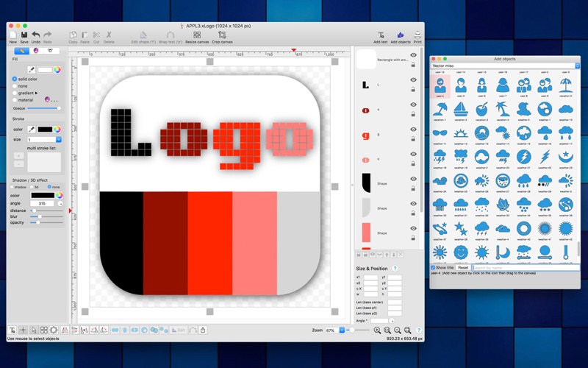Expand the stroke size dropdown
The height and width of the screenshot is (368, 588).
point(59,139)
